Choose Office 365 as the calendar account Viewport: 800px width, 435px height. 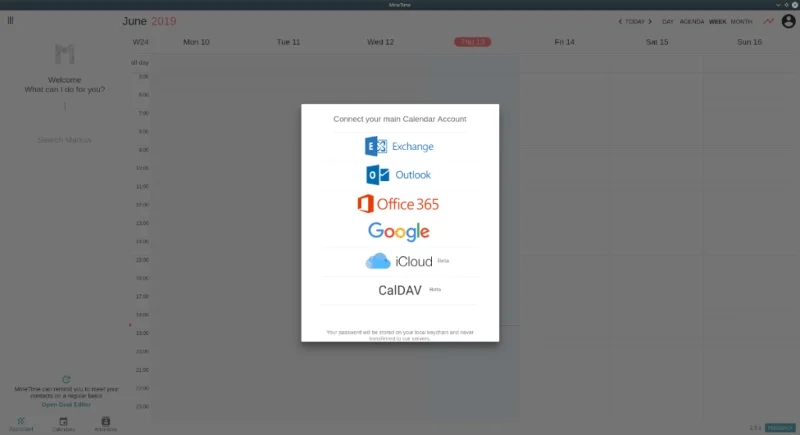click(x=398, y=204)
